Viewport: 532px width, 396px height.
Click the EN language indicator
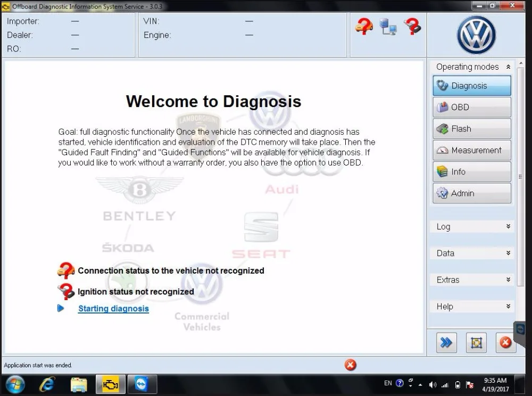tap(388, 383)
